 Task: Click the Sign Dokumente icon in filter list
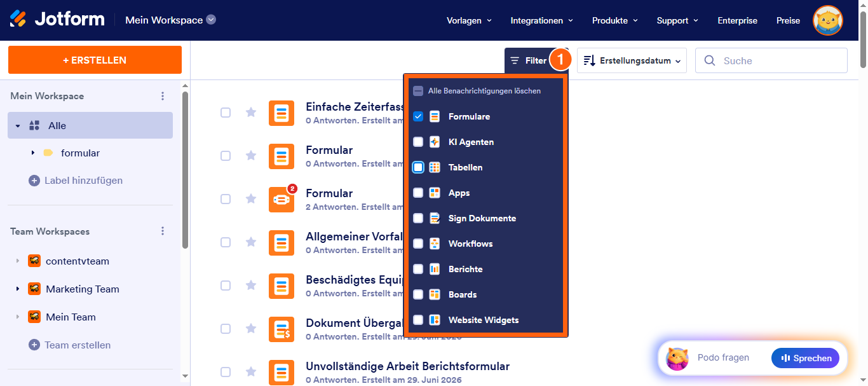pyautogui.click(x=435, y=218)
